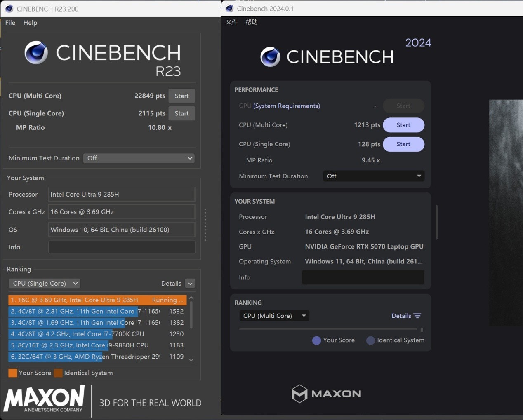523x420 pixels.
Task: Open the File menu in Cinebench R23
Action: click(x=10, y=23)
